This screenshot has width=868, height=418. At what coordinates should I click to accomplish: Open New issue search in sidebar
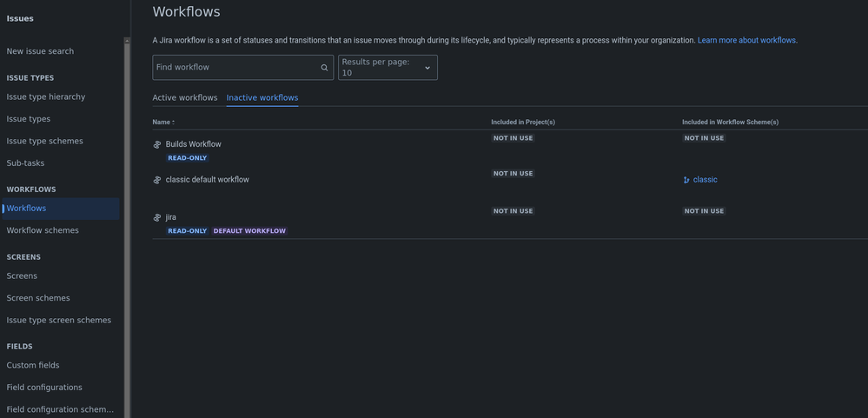pyautogui.click(x=41, y=51)
